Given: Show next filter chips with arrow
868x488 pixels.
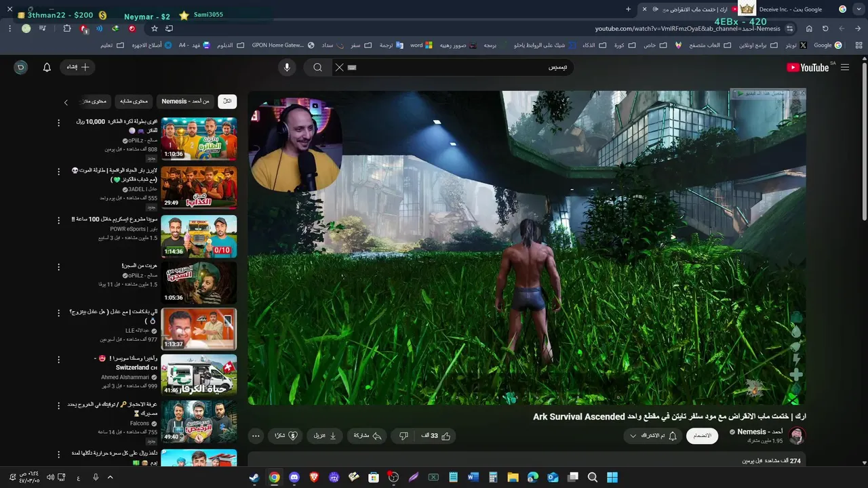Looking at the screenshot, I should (66, 102).
